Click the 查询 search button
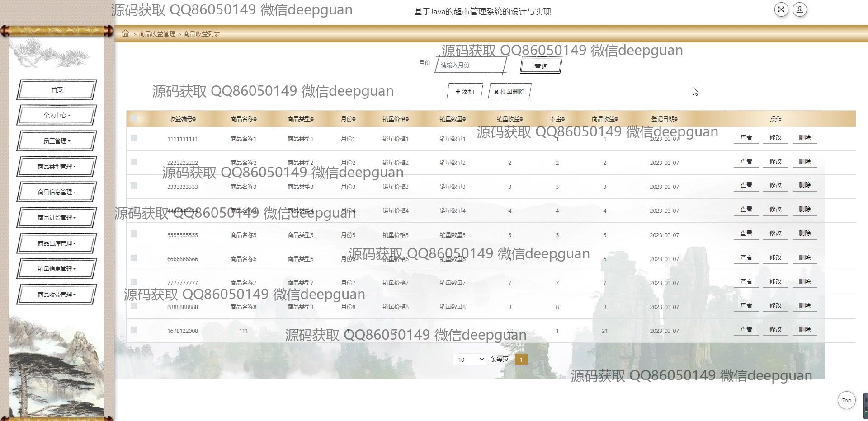 pos(540,65)
